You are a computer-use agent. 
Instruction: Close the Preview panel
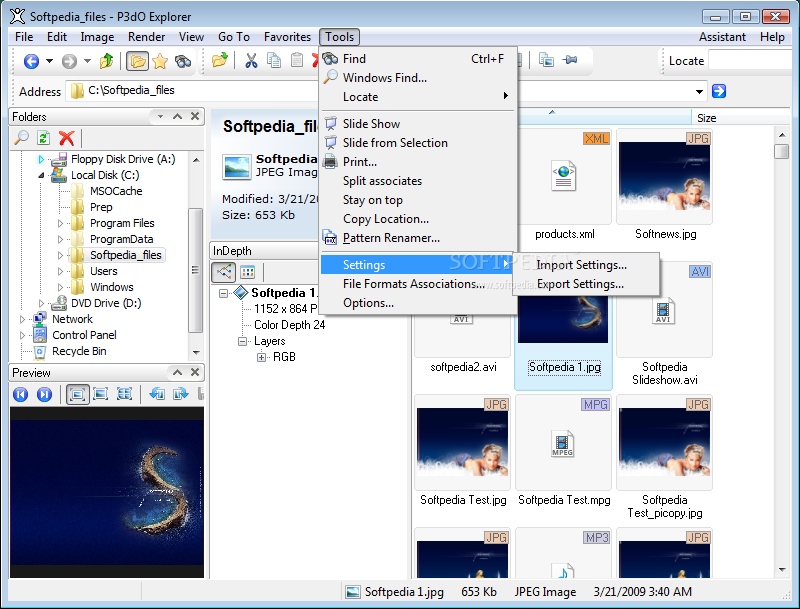pos(195,372)
